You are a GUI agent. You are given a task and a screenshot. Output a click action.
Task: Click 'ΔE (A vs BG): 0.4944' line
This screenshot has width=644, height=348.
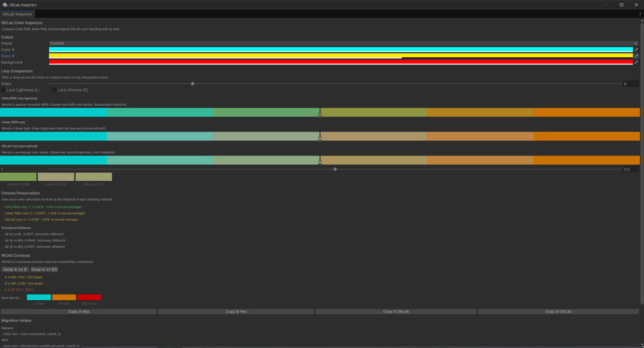click(35, 240)
